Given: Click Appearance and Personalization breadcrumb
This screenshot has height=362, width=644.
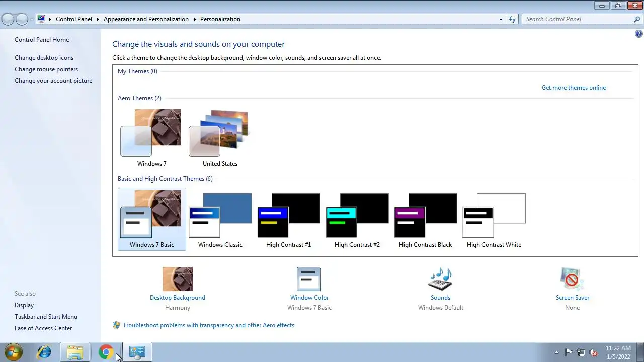Looking at the screenshot, I should pyautogui.click(x=146, y=19).
